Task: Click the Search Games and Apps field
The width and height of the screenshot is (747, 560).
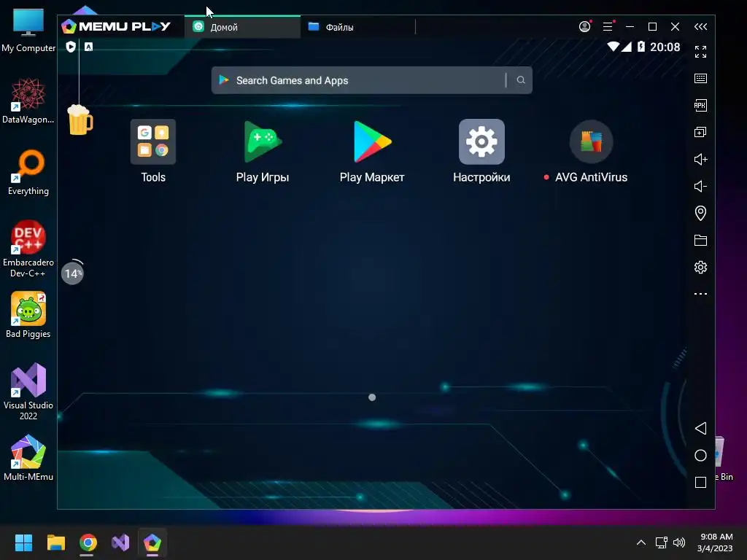Action: click(371, 80)
